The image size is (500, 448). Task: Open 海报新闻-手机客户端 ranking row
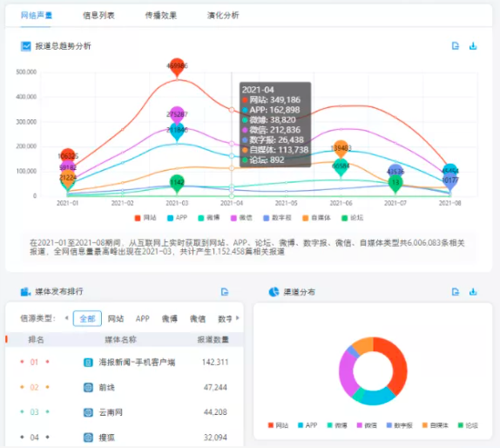[125, 363]
